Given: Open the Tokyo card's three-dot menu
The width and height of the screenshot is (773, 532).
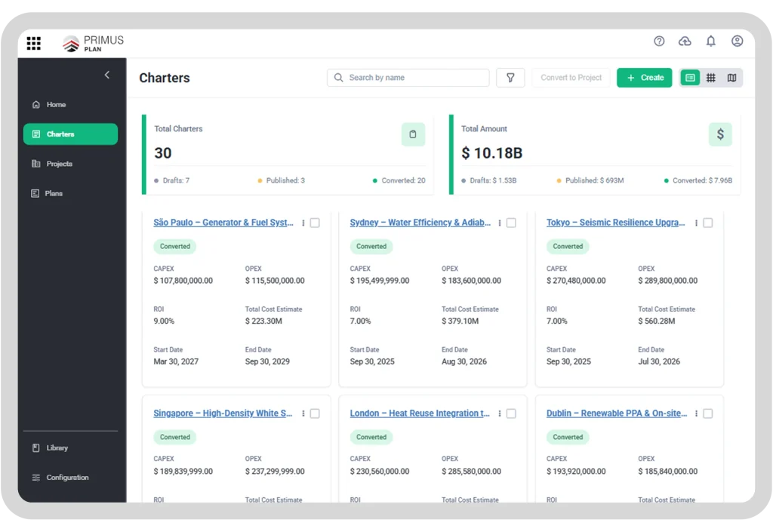Looking at the screenshot, I should [x=696, y=223].
